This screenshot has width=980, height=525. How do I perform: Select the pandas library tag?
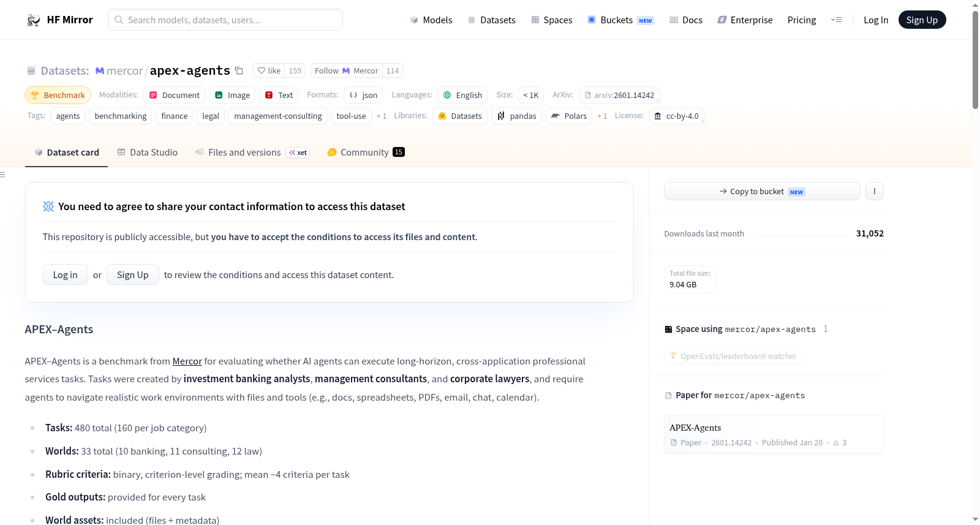pos(517,116)
